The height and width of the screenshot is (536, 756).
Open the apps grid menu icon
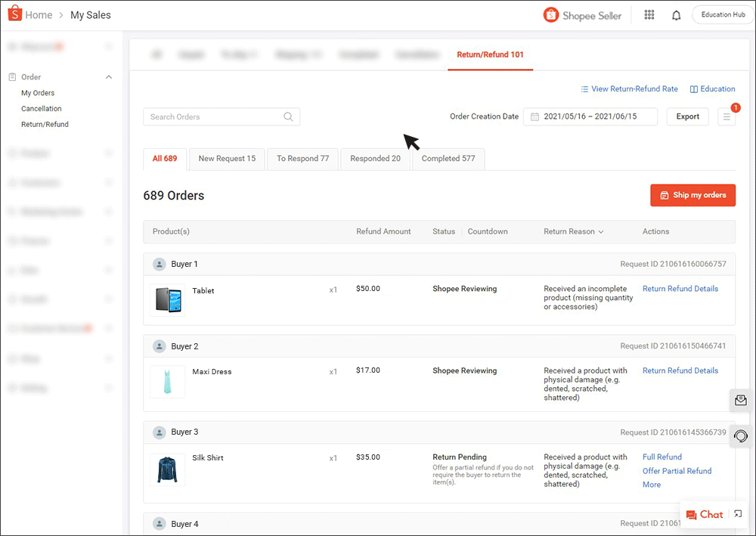point(649,15)
